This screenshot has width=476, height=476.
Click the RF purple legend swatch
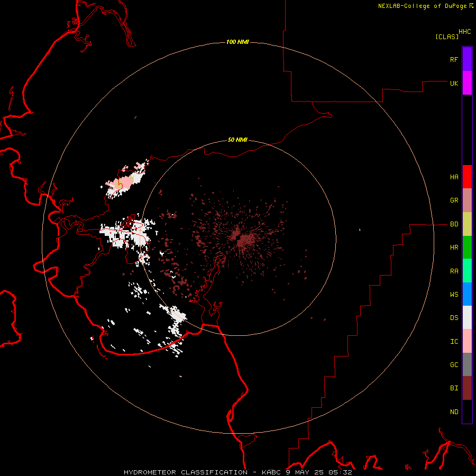[467, 59]
